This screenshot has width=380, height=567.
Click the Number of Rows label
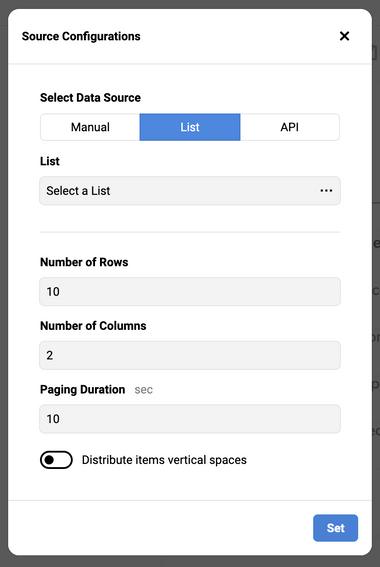(84, 262)
